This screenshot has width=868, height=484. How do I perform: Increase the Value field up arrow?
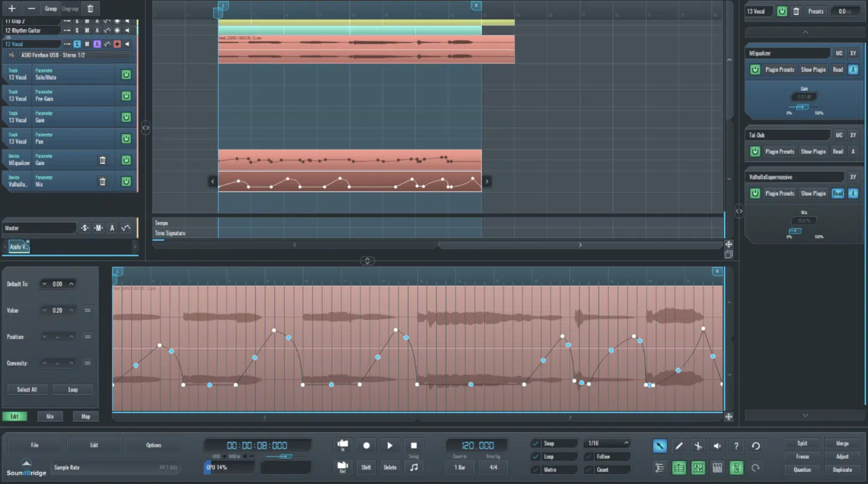pos(72,310)
